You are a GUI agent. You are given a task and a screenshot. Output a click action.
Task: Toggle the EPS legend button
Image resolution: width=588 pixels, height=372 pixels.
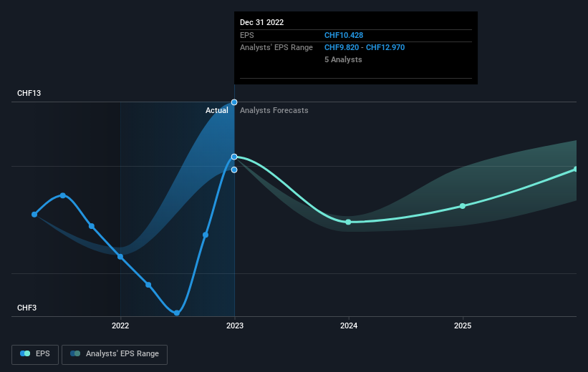click(35, 354)
